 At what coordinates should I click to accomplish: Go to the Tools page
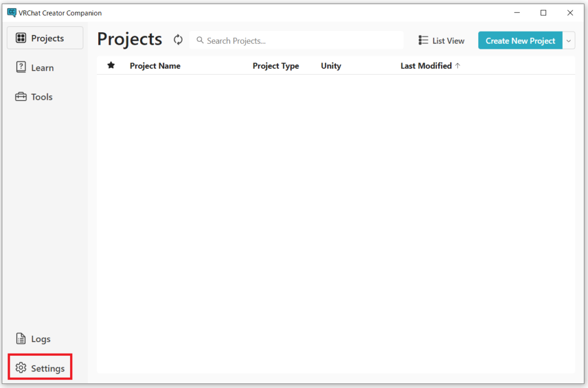click(x=34, y=97)
